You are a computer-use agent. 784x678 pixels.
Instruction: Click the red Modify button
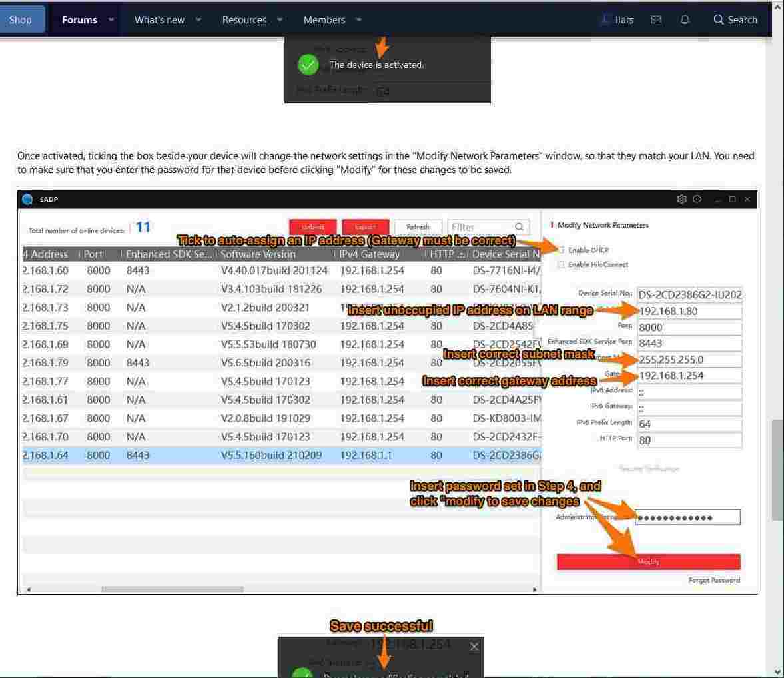coord(648,561)
